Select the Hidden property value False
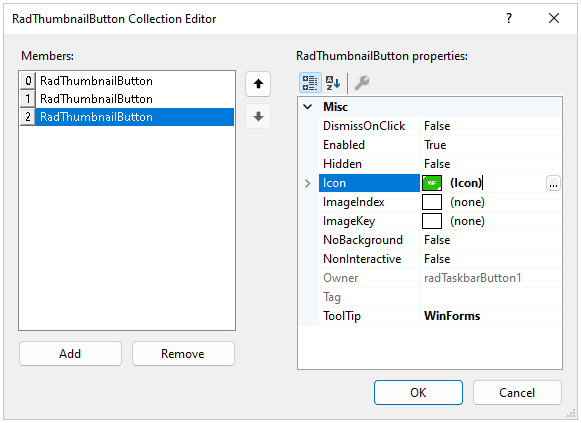This screenshot has height=423, width=581. (x=437, y=164)
